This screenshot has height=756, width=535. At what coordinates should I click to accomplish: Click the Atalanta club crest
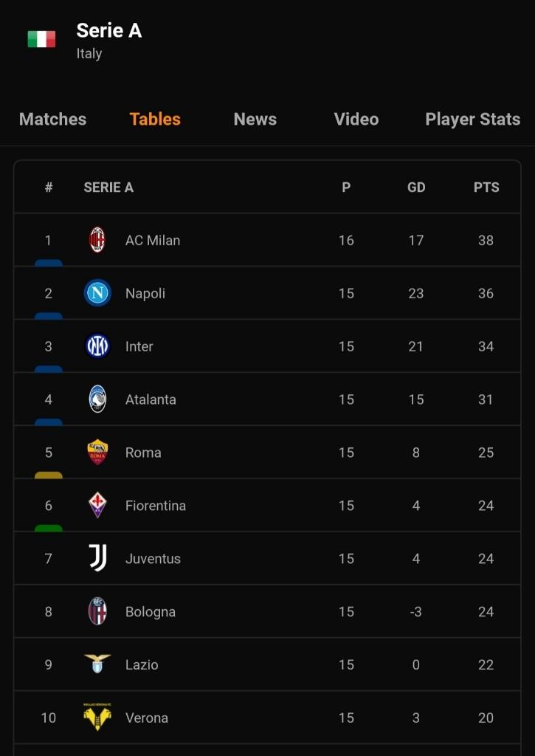pyautogui.click(x=97, y=399)
